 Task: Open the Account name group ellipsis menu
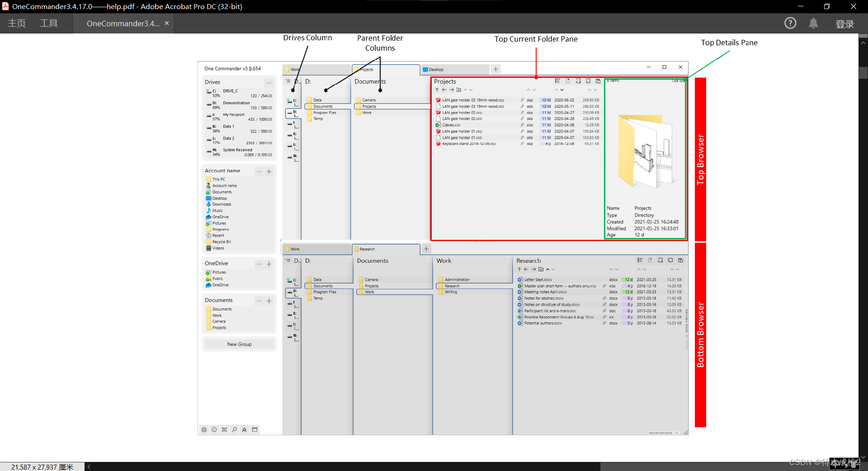(259, 171)
